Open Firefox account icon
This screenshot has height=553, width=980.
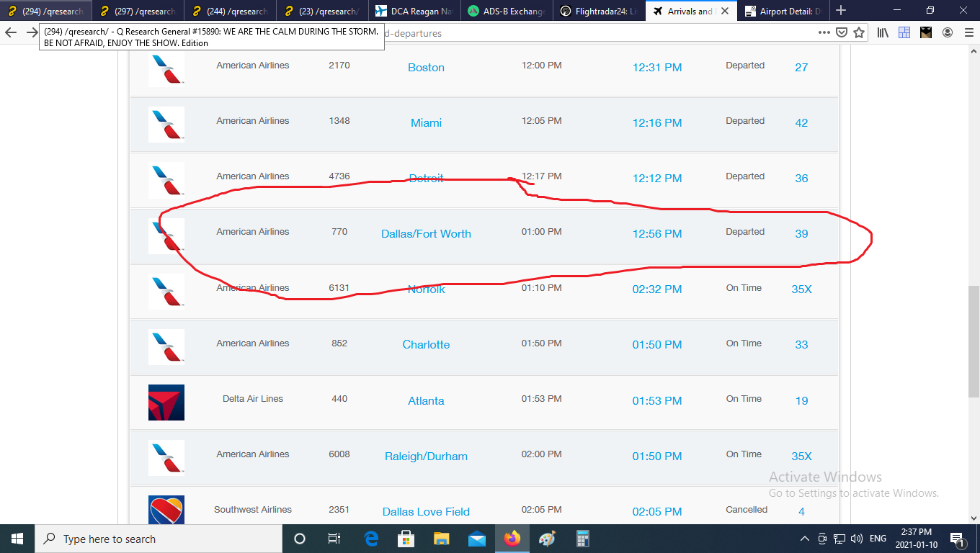[948, 32]
